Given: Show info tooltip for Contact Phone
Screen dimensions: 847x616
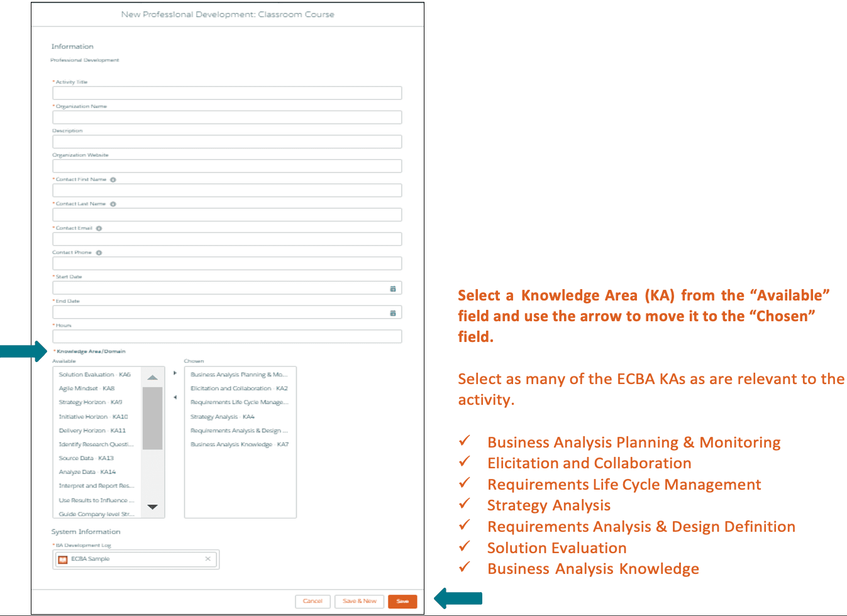Looking at the screenshot, I should [99, 253].
